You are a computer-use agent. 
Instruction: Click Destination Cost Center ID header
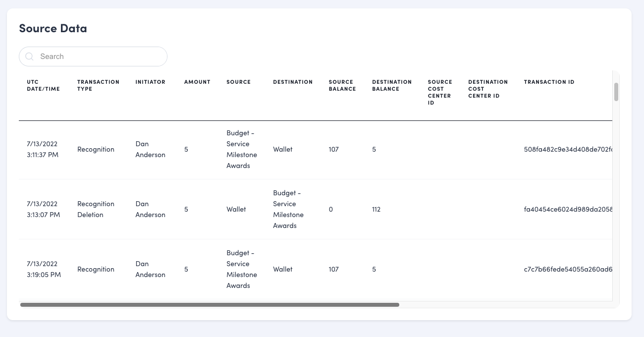488,89
